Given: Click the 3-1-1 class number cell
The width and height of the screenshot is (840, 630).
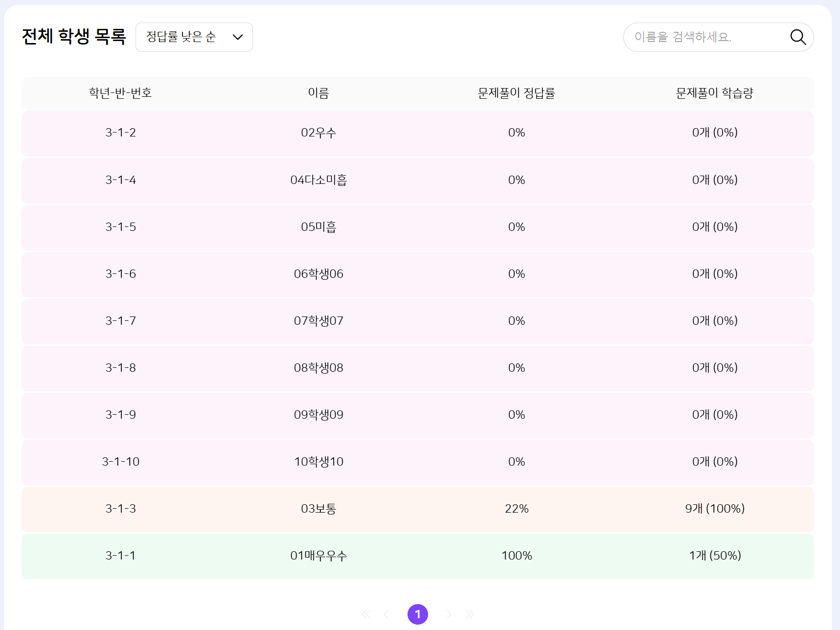Looking at the screenshot, I should (x=120, y=556).
